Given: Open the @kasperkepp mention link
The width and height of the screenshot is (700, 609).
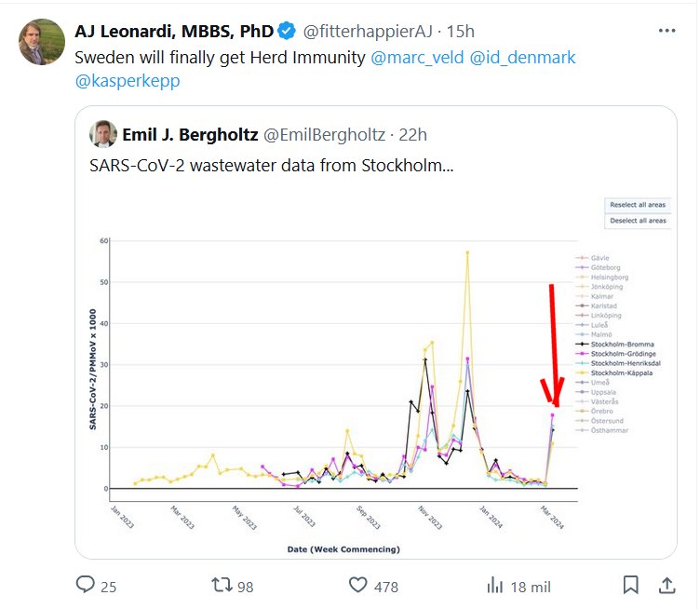Looking at the screenshot, I should click(128, 81).
